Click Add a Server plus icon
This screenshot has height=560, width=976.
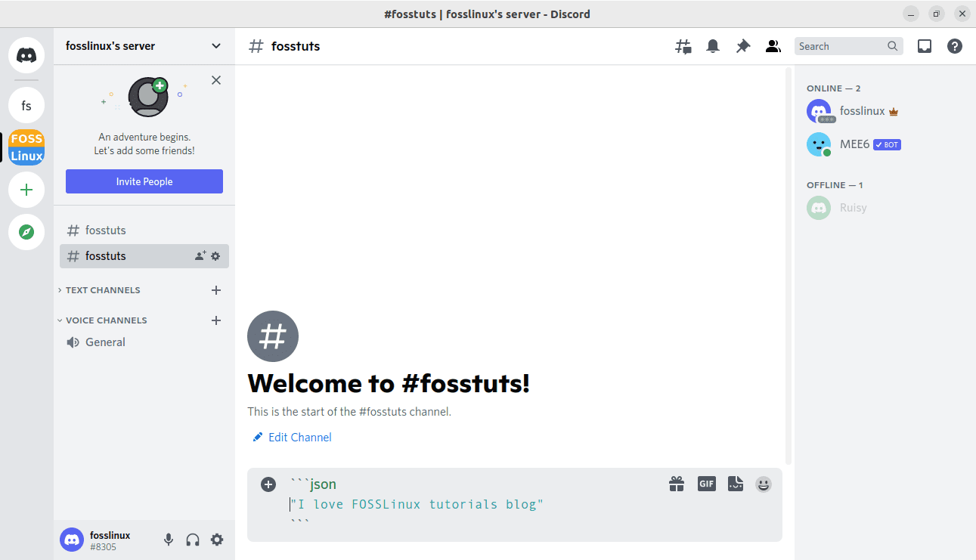pos(26,190)
